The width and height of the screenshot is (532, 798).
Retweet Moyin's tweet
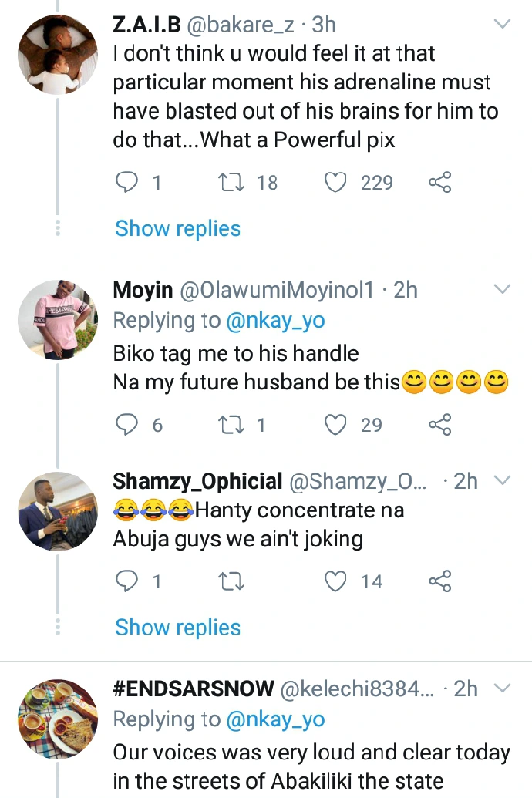pyautogui.click(x=229, y=425)
